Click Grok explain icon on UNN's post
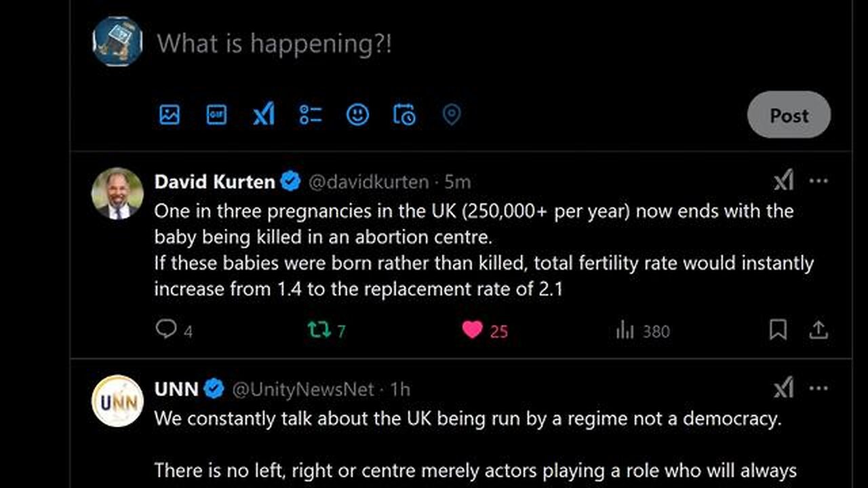 (783, 388)
